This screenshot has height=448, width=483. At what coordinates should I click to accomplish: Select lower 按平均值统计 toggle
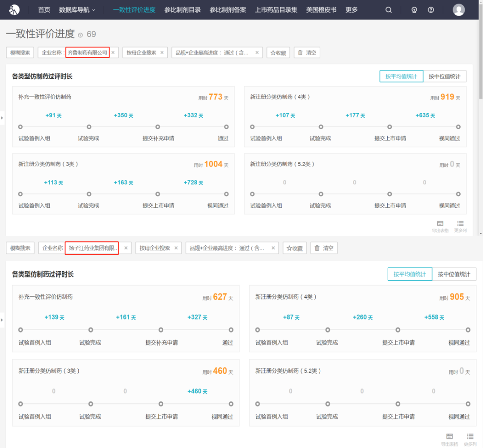pyautogui.click(x=410, y=274)
